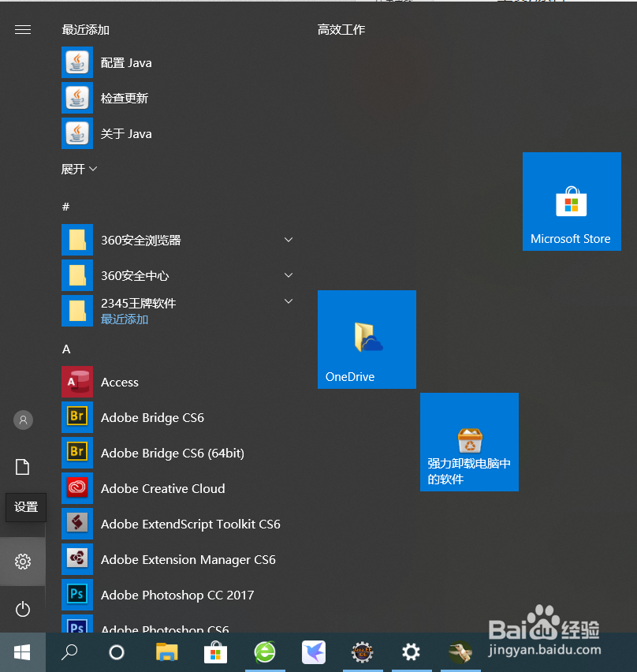The width and height of the screenshot is (637, 672).
Task: Open the power options button
Action: pyautogui.click(x=23, y=608)
